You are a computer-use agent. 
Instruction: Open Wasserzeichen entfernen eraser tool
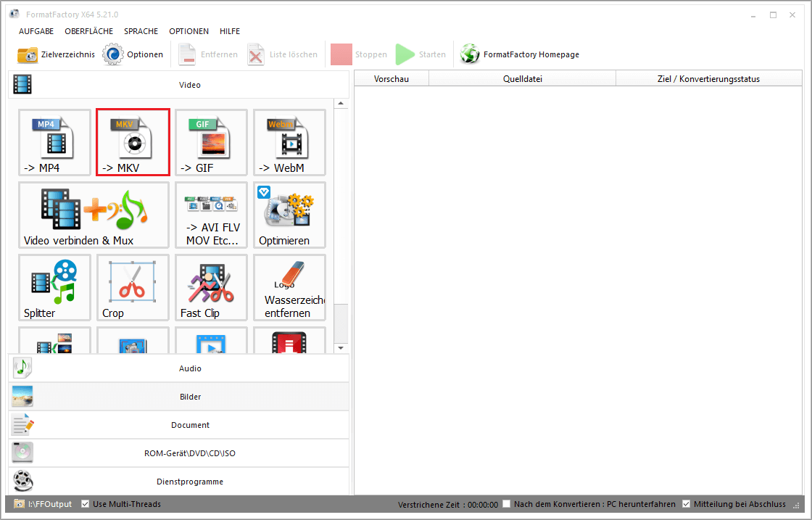click(x=289, y=287)
